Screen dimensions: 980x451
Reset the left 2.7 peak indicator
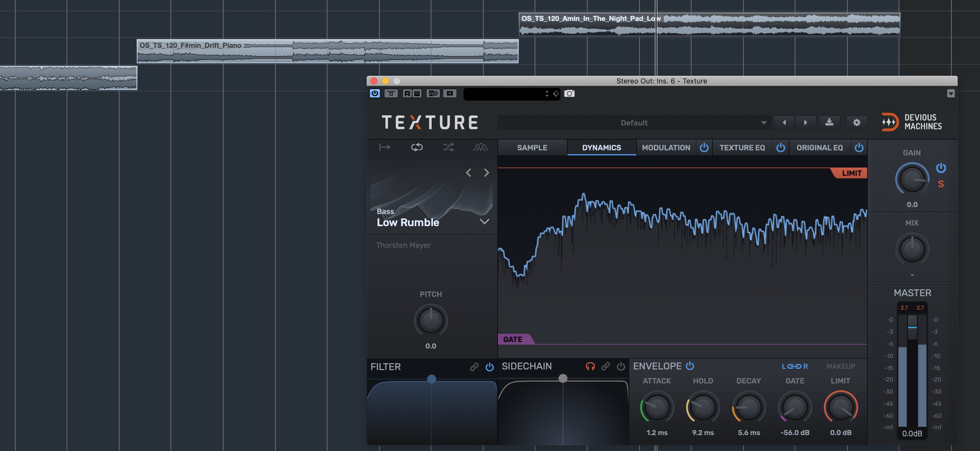pos(904,308)
